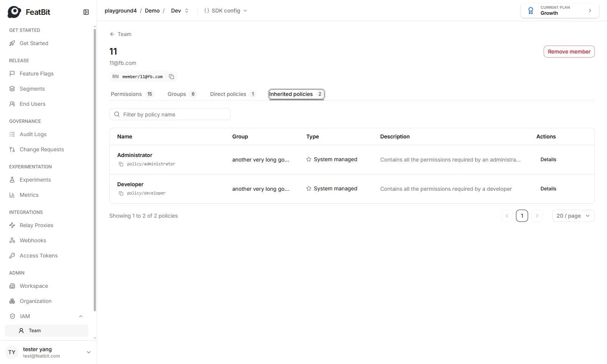Screen dimensions: 607x364
Task: Switch to the Direct policies tab
Action: [233, 94]
